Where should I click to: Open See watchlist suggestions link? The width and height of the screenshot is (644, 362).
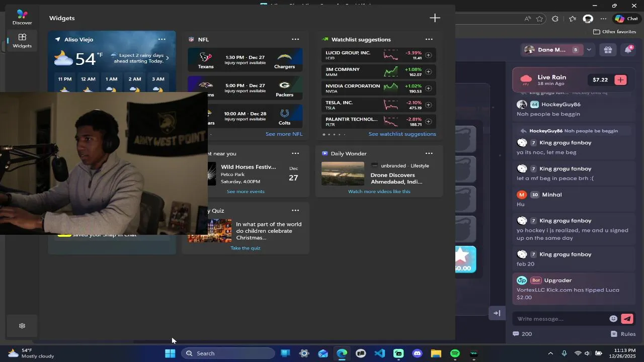402,134
